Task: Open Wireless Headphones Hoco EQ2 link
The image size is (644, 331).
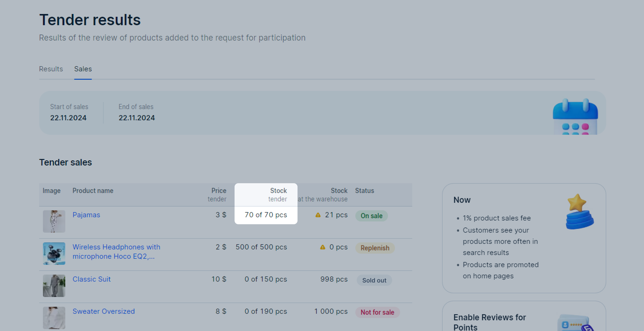Action: [116, 252]
